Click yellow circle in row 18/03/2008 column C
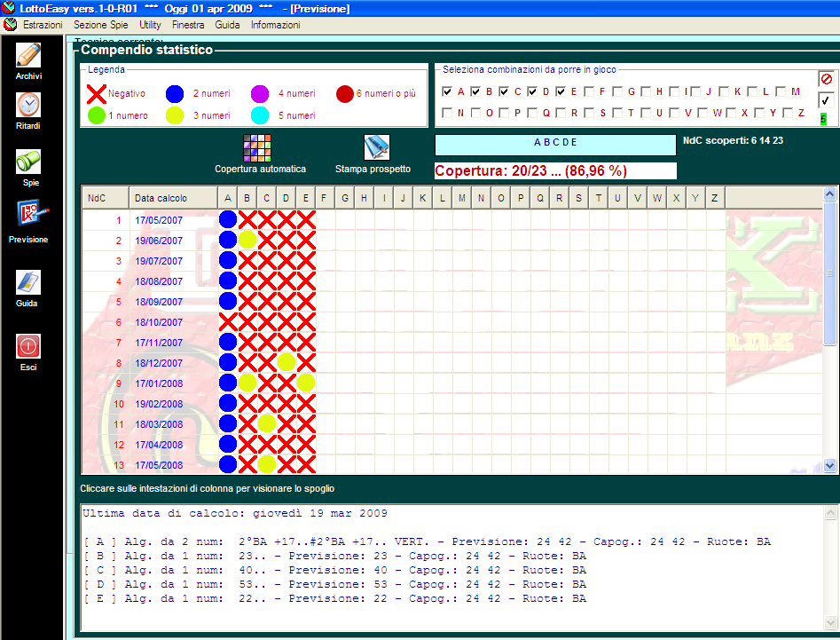 [267, 423]
